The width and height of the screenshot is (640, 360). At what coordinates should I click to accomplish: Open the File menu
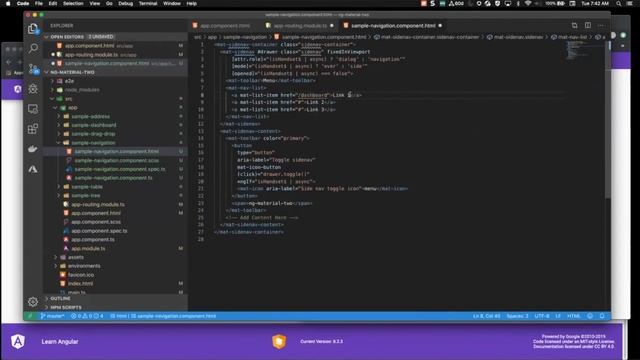(x=39, y=3)
